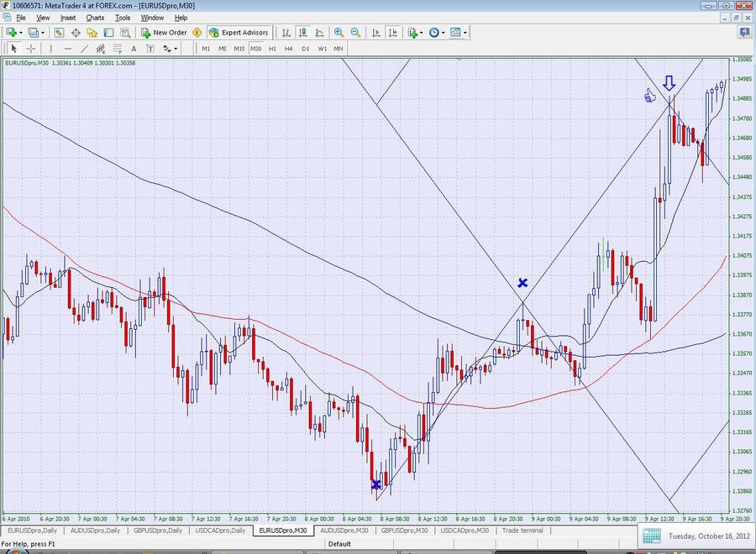Click the Zoom In magnifier icon
The height and width of the screenshot is (554, 756).
point(339,33)
